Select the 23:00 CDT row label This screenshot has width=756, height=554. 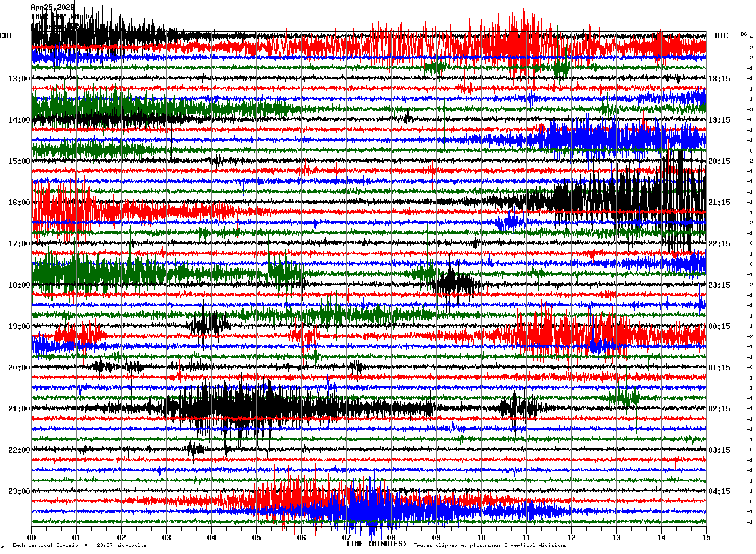pos(19,491)
